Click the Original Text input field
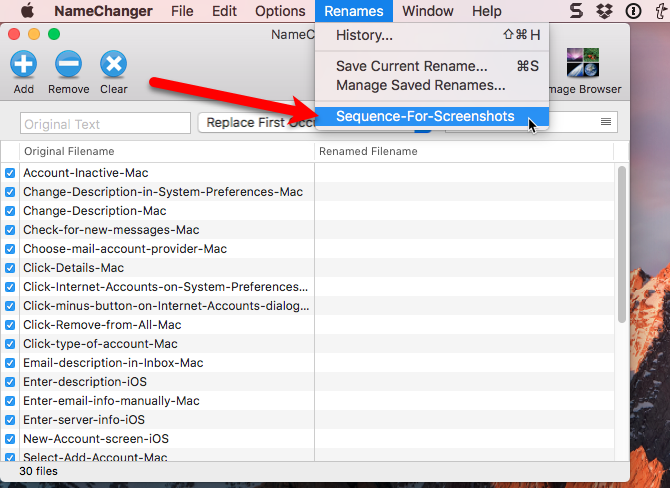The width and height of the screenshot is (670, 488). (105, 124)
